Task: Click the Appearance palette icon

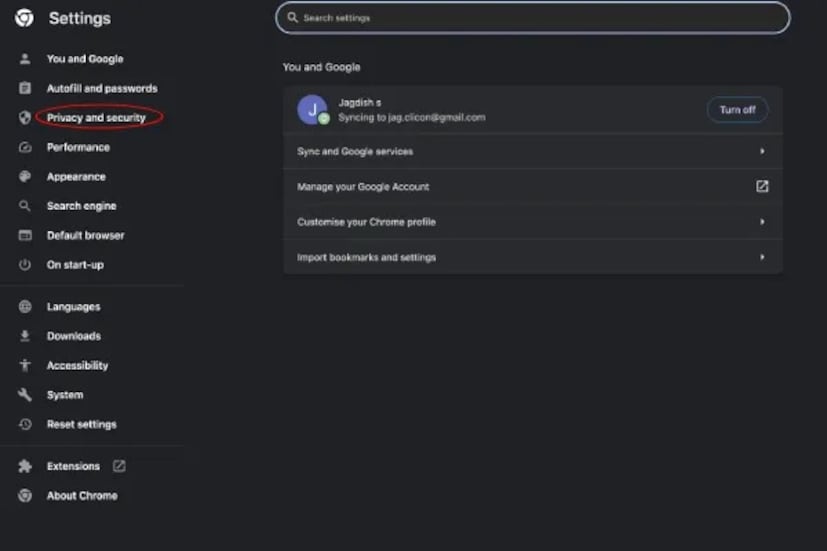Action: 25,177
